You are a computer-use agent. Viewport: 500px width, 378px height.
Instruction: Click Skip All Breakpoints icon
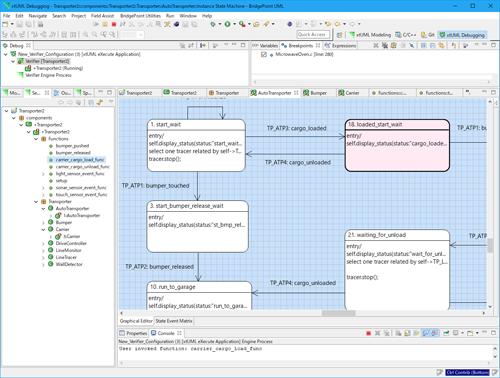(x=412, y=45)
